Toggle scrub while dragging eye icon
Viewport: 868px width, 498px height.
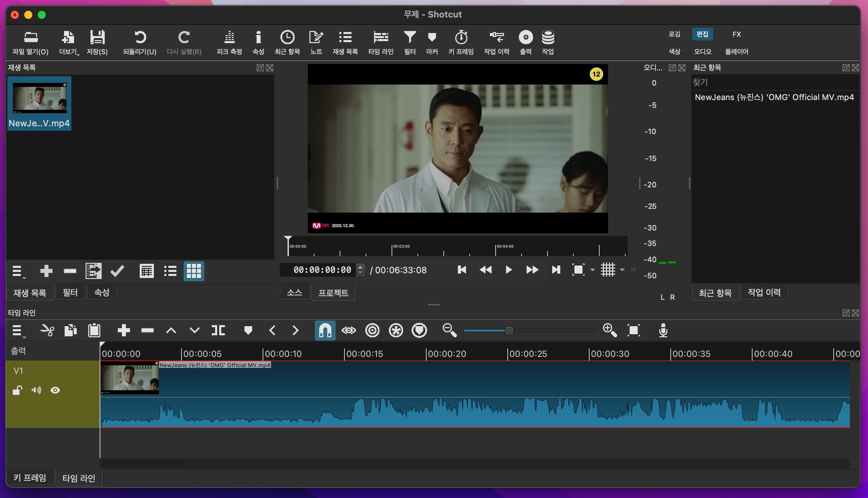click(348, 331)
